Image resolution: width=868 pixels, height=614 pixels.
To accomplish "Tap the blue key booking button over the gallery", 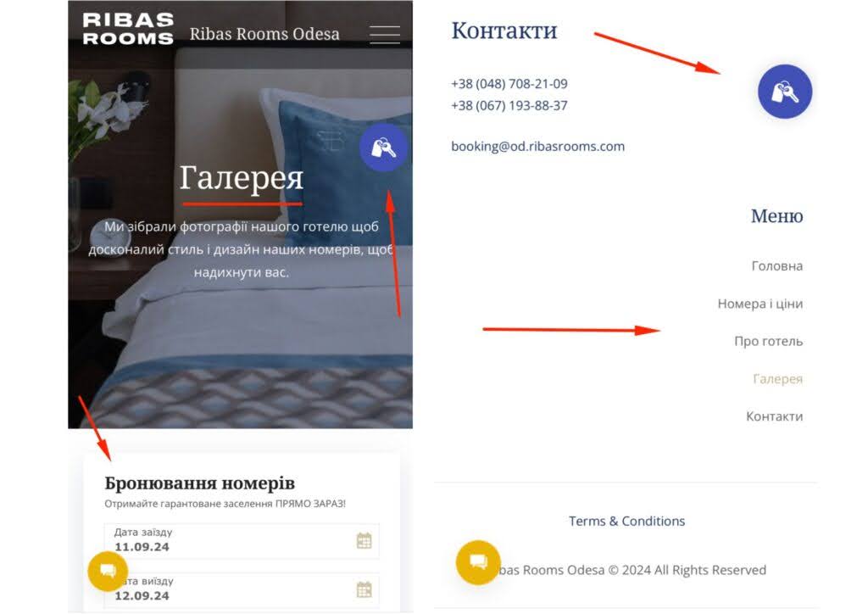I will [x=383, y=148].
